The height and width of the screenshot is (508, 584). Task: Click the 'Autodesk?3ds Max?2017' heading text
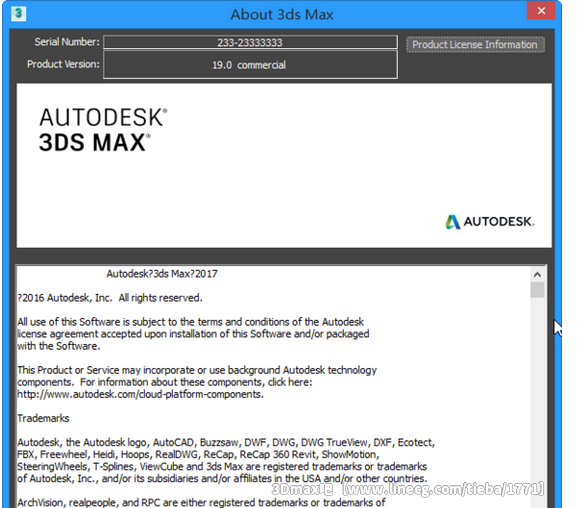(x=162, y=274)
